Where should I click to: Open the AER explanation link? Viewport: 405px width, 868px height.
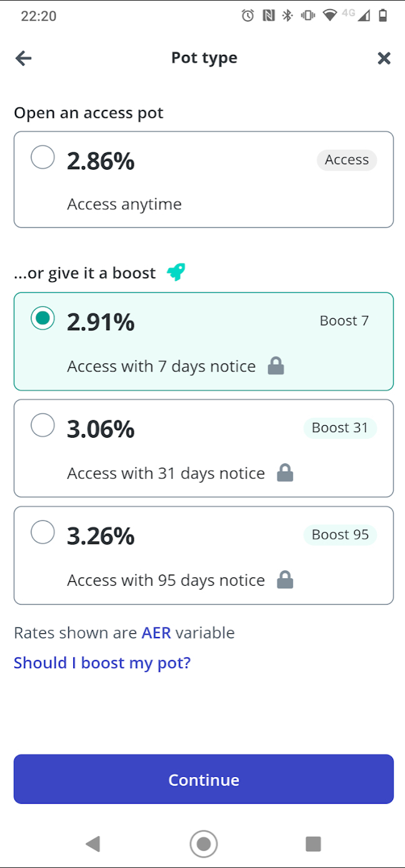tap(156, 633)
